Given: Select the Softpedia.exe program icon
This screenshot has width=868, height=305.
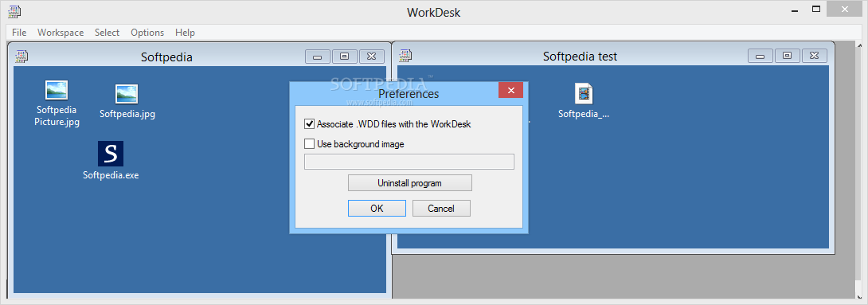Looking at the screenshot, I should click(x=111, y=154).
